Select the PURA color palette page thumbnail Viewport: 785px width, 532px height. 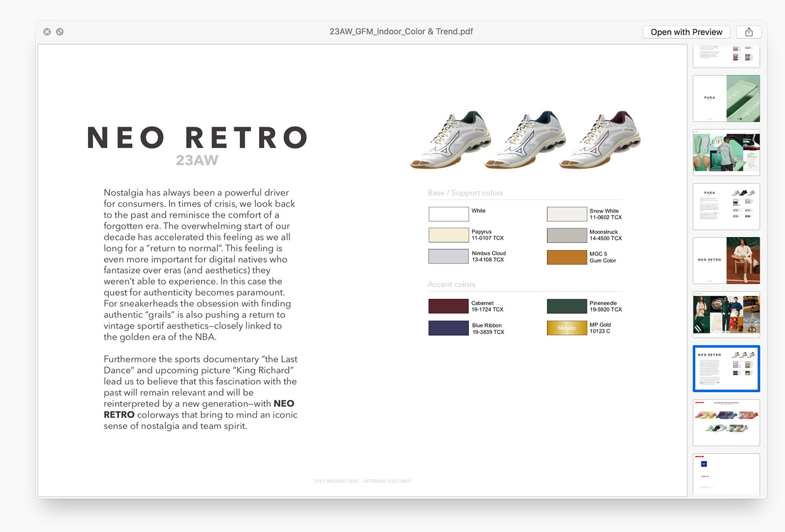[726, 206]
